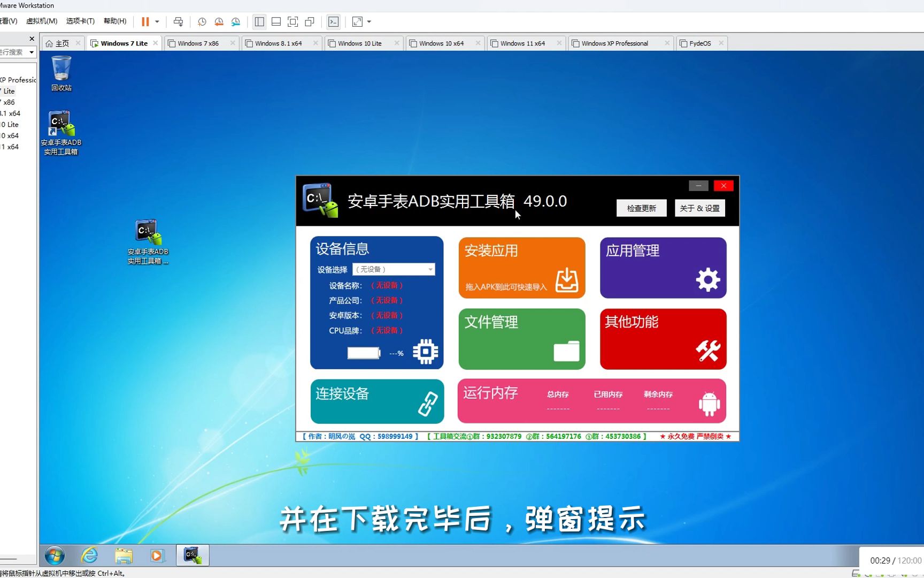Switch to the Windows 7 x86 tab
924x578 pixels.
coord(198,43)
